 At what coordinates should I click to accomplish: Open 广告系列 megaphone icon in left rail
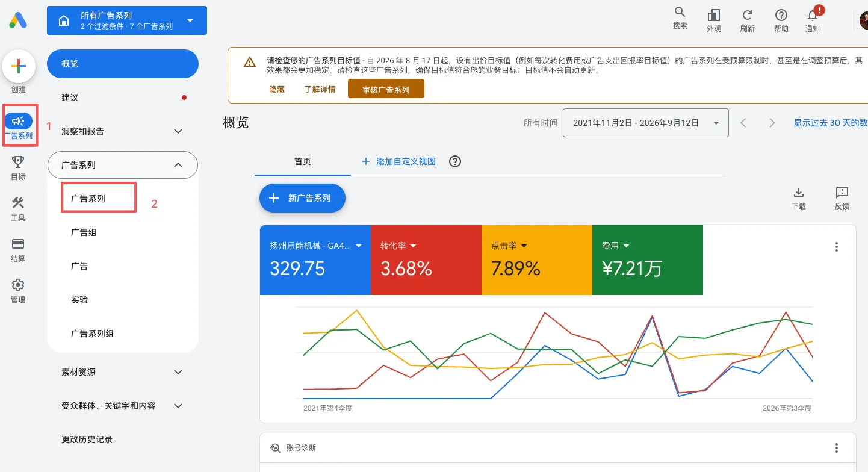coord(19,121)
